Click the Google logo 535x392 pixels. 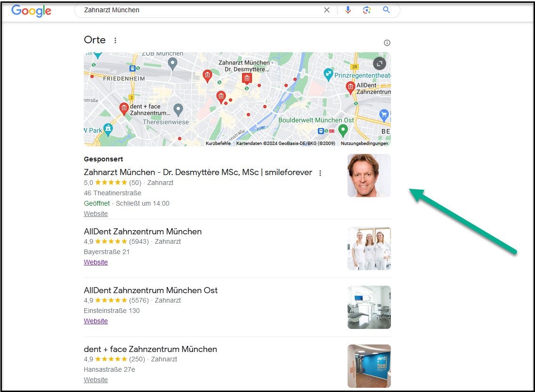pyautogui.click(x=32, y=10)
